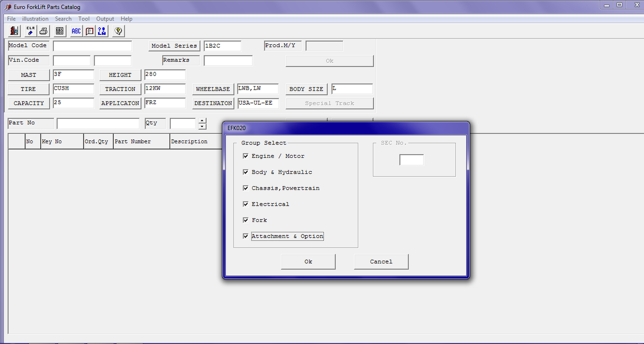Click the No column header
Viewport: 644px width, 344px height.
tap(33, 142)
